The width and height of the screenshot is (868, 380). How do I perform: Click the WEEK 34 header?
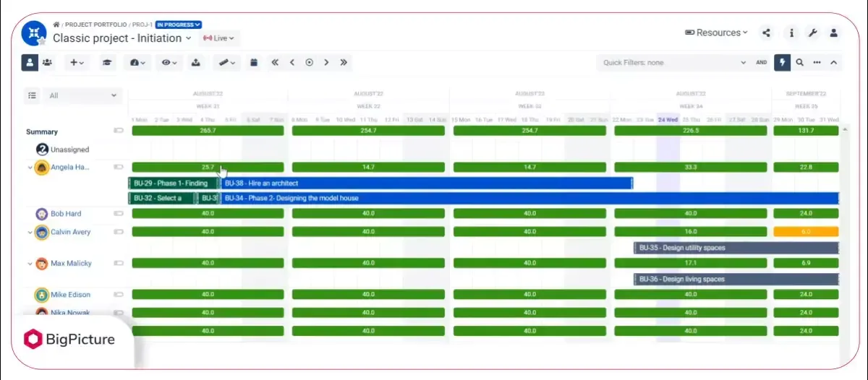pos(690,106)
